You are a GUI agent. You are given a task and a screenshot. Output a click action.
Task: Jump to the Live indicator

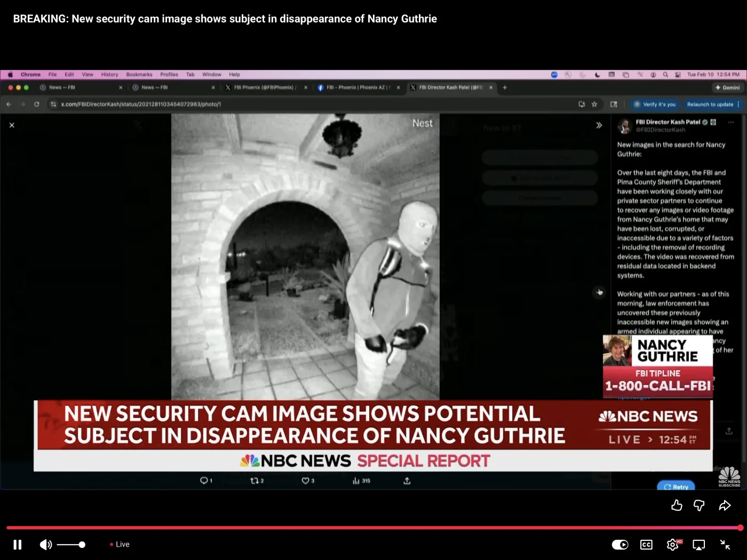pos(120,545)
